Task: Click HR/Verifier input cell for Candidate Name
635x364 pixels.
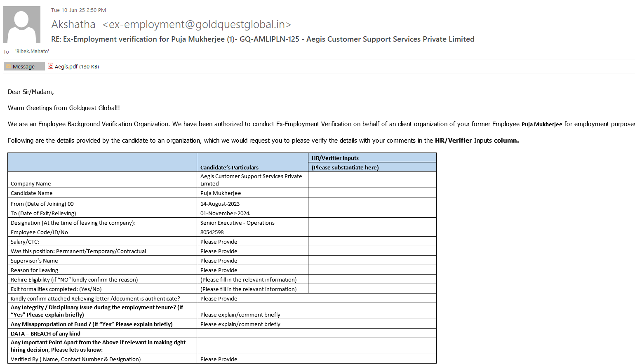Action: click(x=372, y=193)
